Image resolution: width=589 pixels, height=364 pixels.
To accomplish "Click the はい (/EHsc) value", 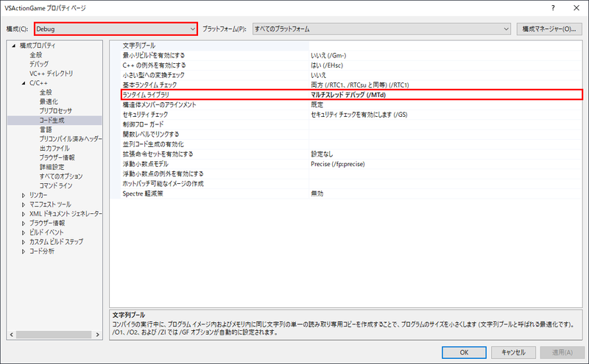I will (x=327, y=65).
